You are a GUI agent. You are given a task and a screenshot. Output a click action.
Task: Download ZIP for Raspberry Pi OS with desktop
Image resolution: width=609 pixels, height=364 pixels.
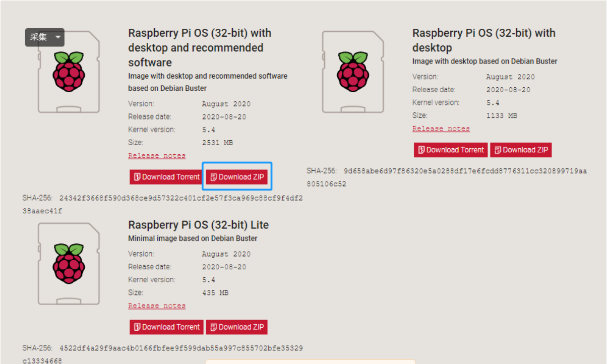(x=521, y=150)
